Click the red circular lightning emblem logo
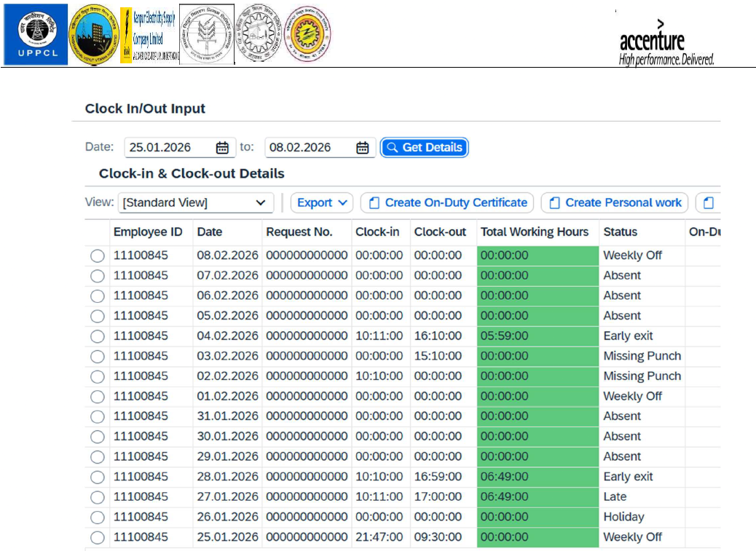Image resolution: width=756 pixels, height=551 pixels. point(307,34)
